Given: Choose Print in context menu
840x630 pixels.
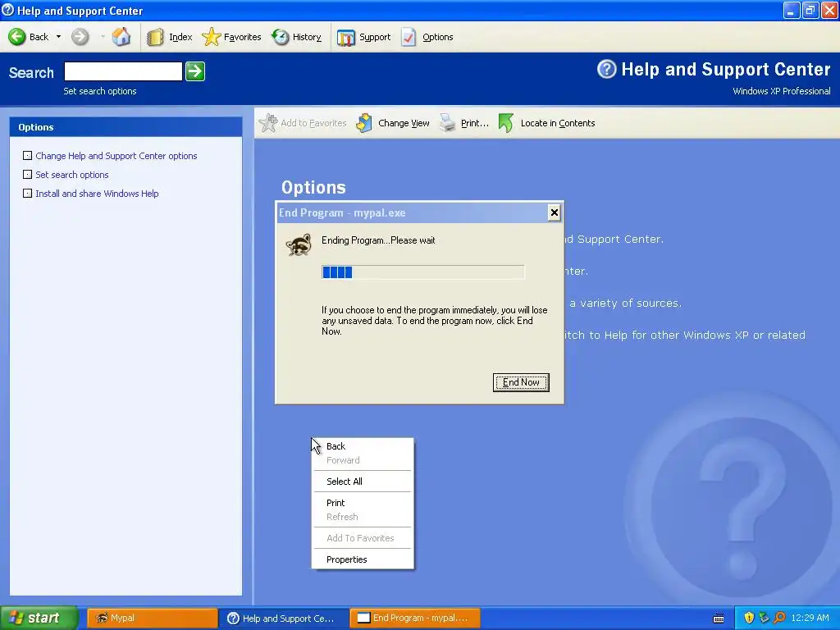Looking at the screenshot, I should [x=362, y=503].
